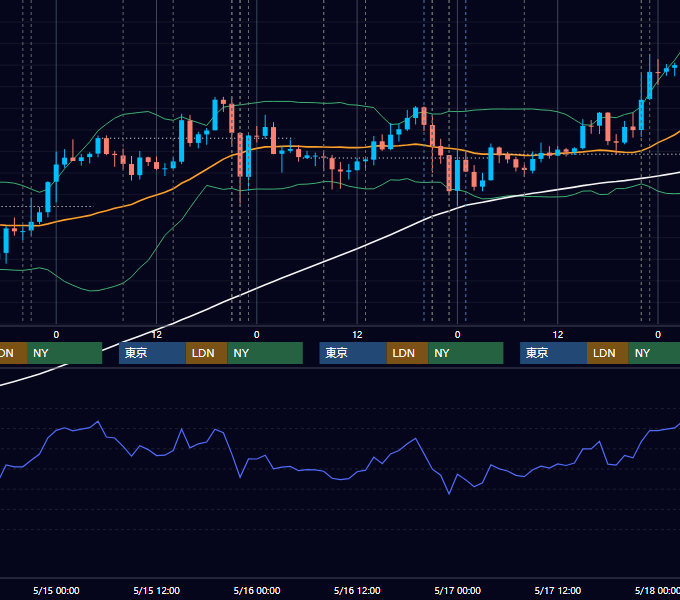This screenshot has height=600, width=680.
Task: Click the '0' hour label above 5/15 00:00
Action: (56, 335)
